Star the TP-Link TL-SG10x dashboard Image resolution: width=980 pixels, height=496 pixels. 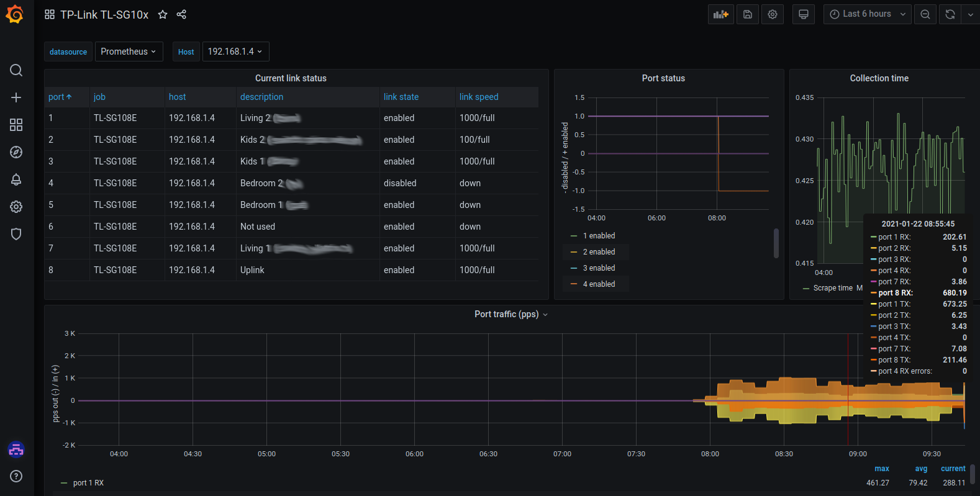point(163,14)
